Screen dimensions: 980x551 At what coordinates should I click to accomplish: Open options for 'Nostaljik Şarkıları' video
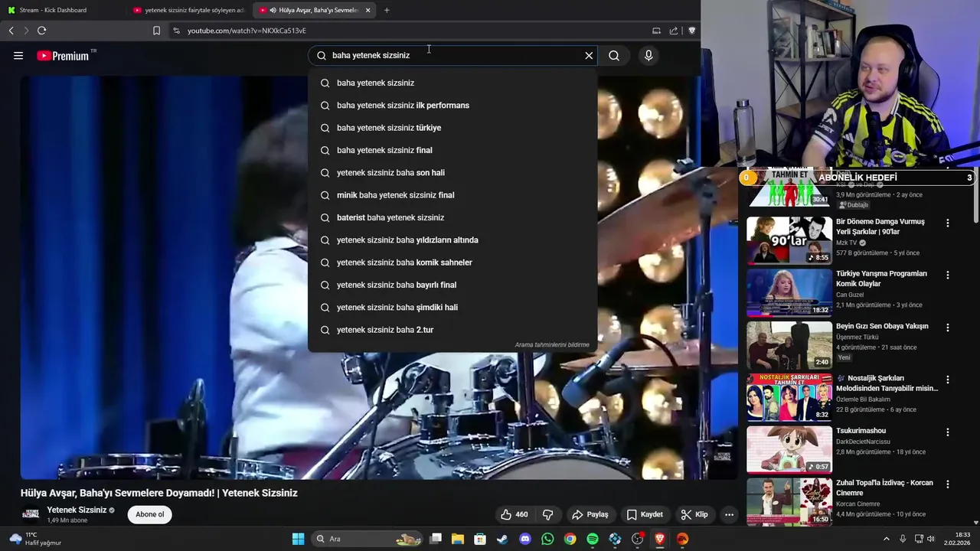click(x=947, y=380)
